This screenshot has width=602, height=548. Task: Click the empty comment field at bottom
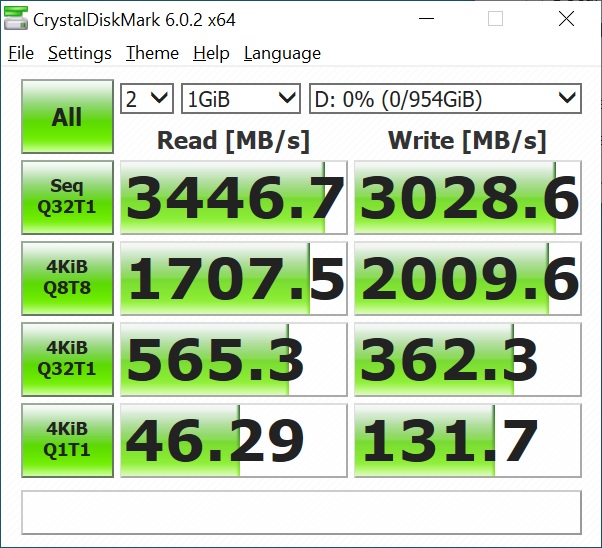pos(301,513)
